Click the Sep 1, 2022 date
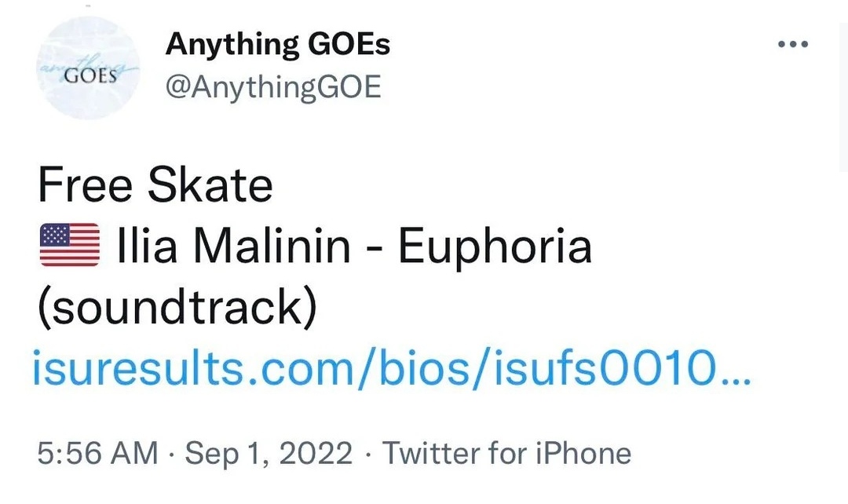The image size is (848, 504). [270, 454]
